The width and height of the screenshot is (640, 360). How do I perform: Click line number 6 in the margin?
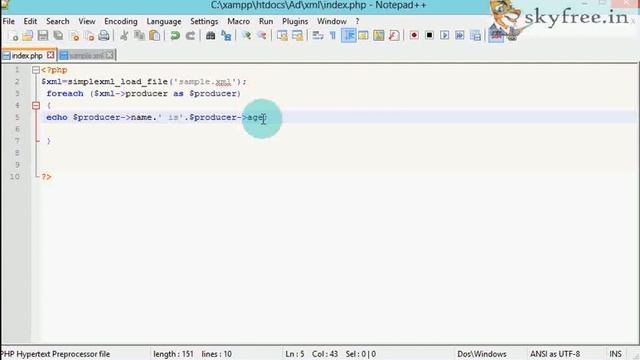click(x=17, y=129)
